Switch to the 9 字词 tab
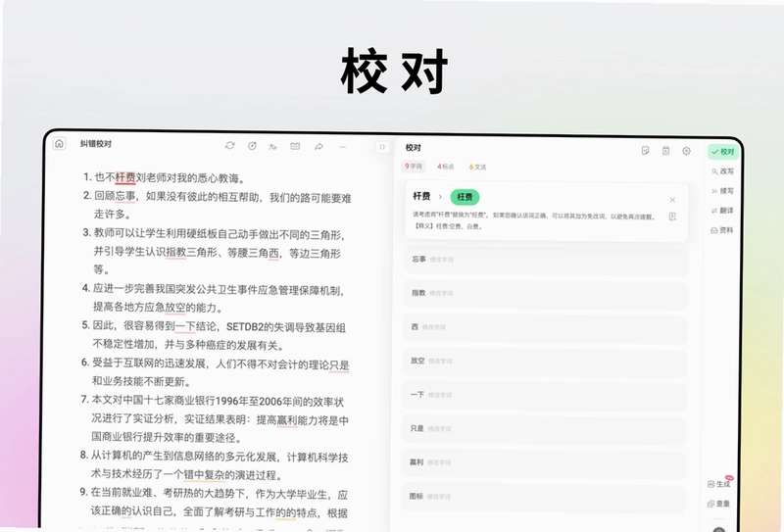The image size is (784, 532). (x=414, y=166)
